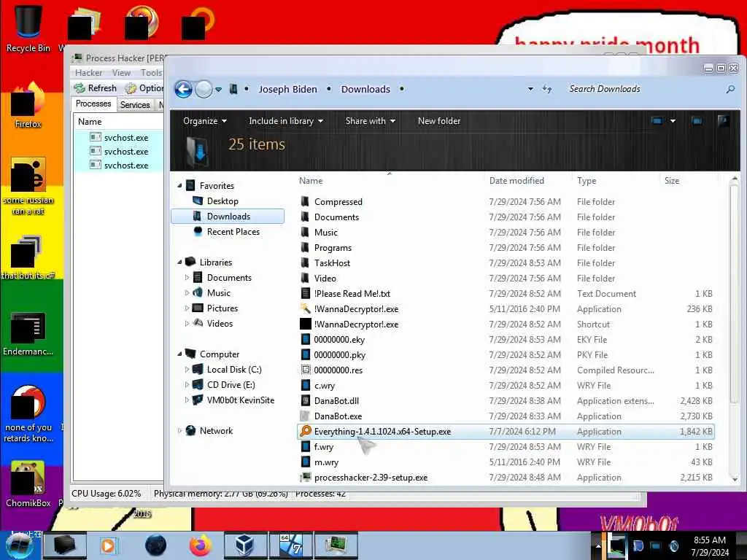Image resolution: width=747 pixels, height=560 pixels.
Task: Select the !Please Read Me!.txt file icon
Action: tap(306, 293)
